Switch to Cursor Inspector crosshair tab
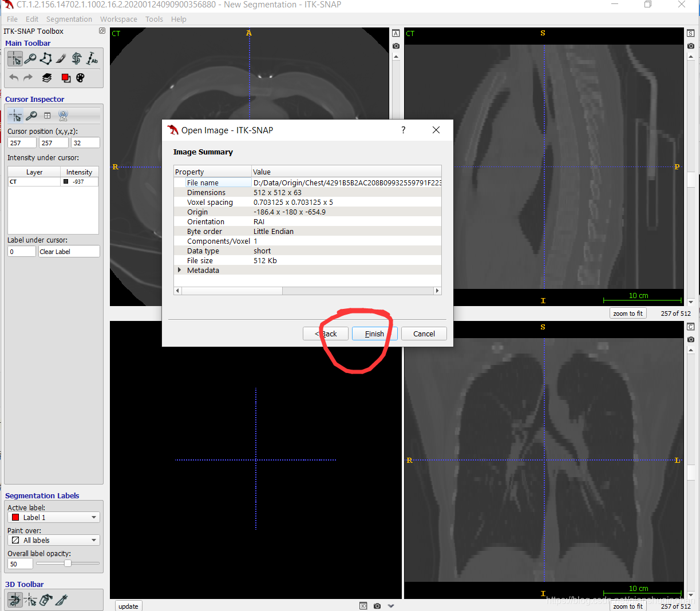Screen dimensions: 700x611 click(x=15, y=116)
